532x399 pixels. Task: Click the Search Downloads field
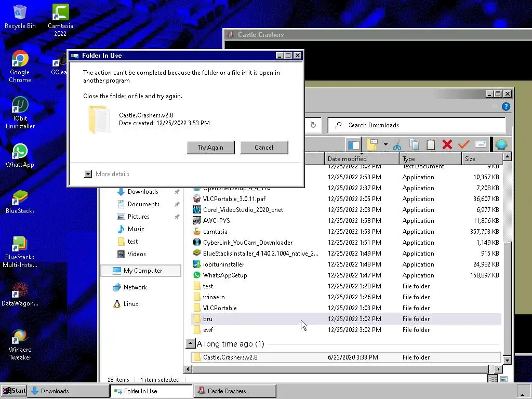click(x=417, y=125)
